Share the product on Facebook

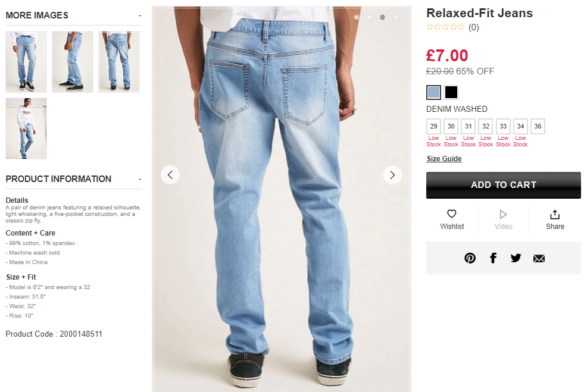point(493,258)
